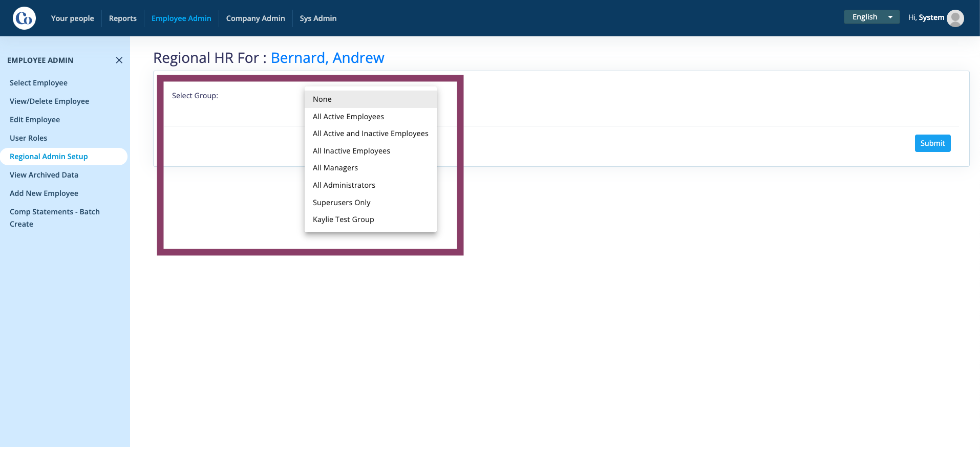Select All Managers group option
The image size is (980, 462).
click(371, 168)
